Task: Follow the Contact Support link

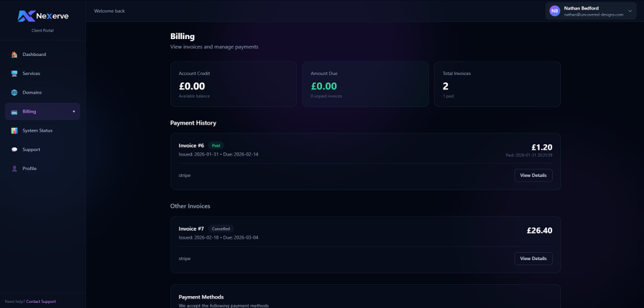Action: [41, 302]
